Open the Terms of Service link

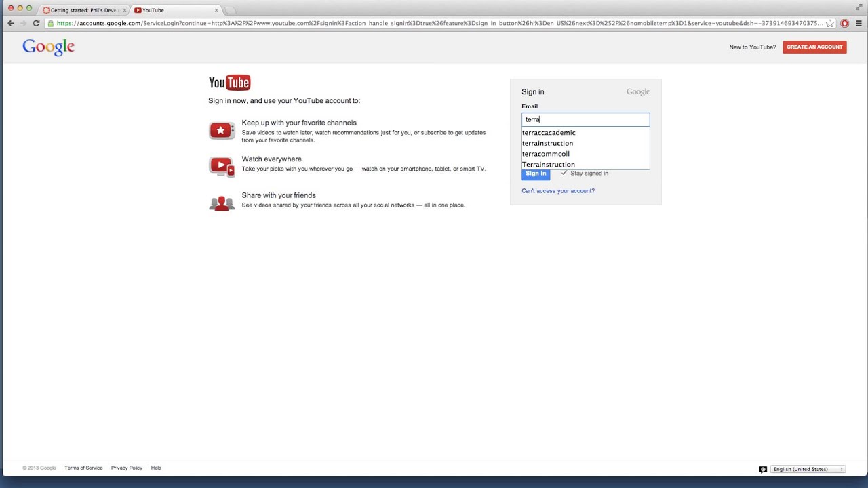click(83, 468)
